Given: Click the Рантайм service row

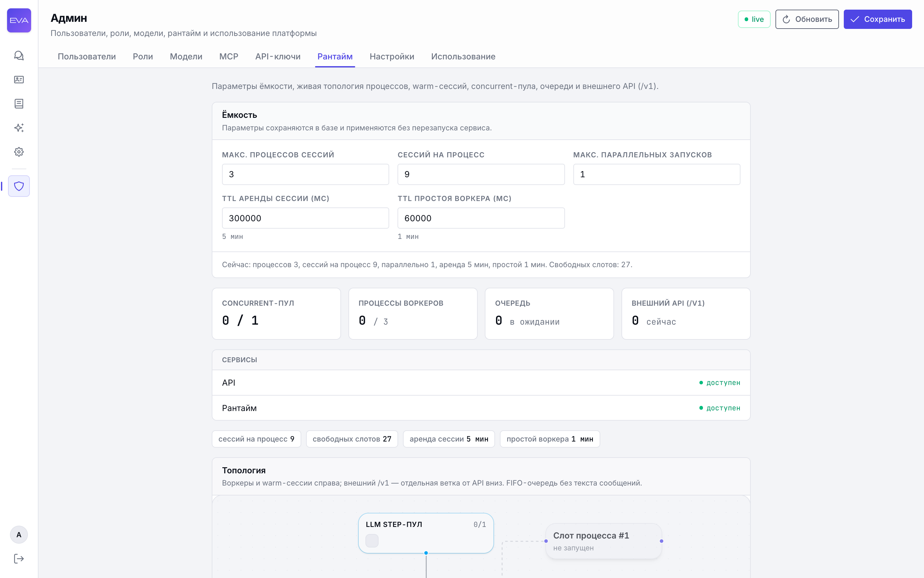Looking at the screenshot, I should coord(481,408).
